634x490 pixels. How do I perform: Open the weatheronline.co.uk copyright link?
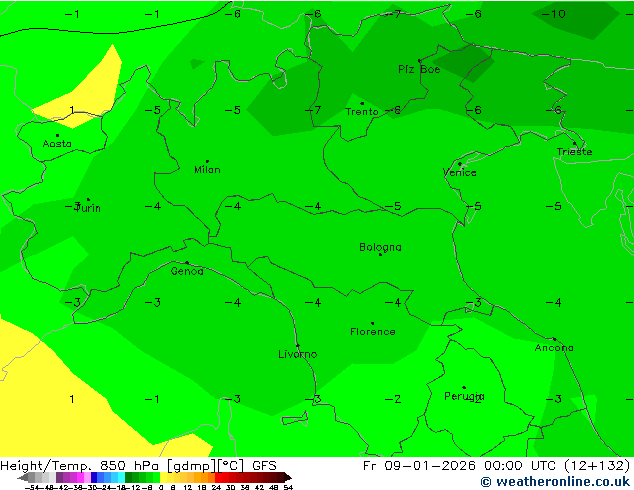coord(555,482)
